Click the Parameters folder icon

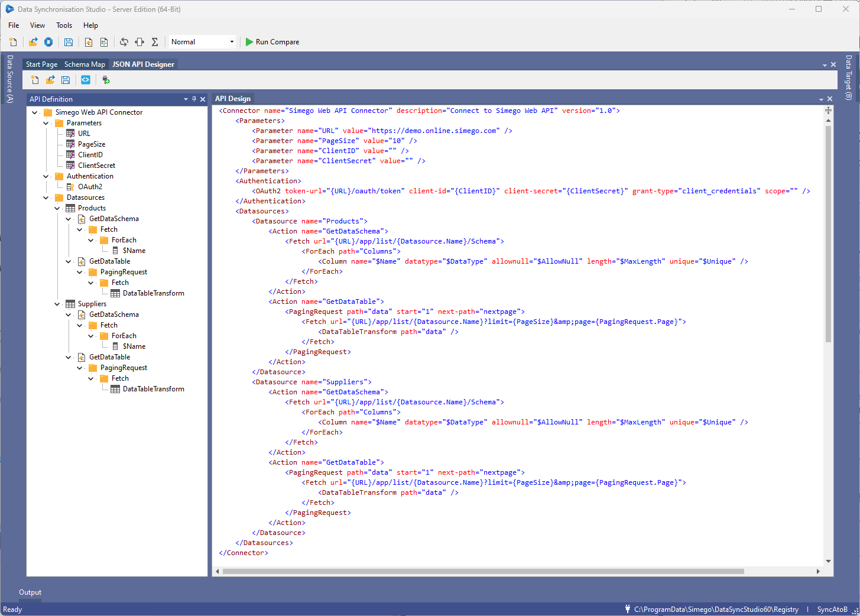59,123
